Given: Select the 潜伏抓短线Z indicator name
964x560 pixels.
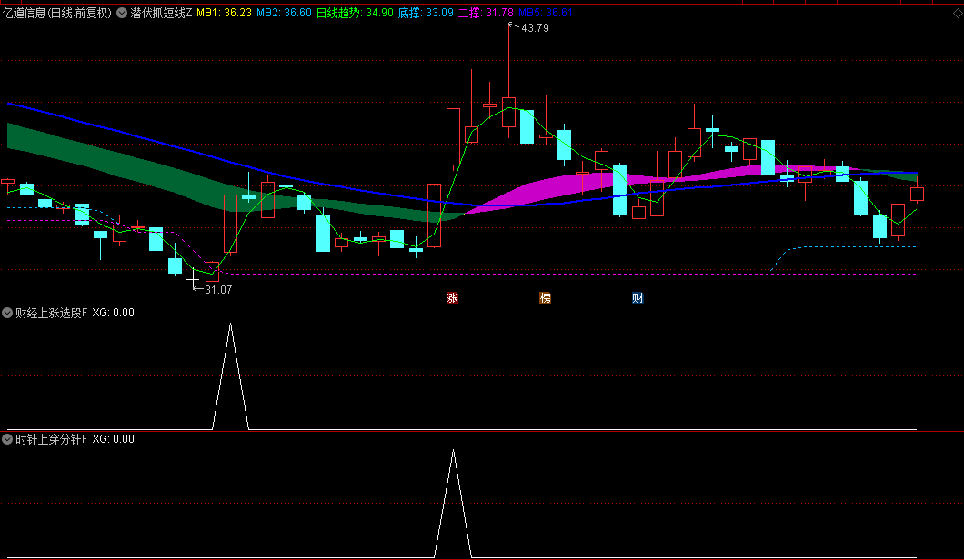Looking at the screenshot, I should (x=161, y=13).
